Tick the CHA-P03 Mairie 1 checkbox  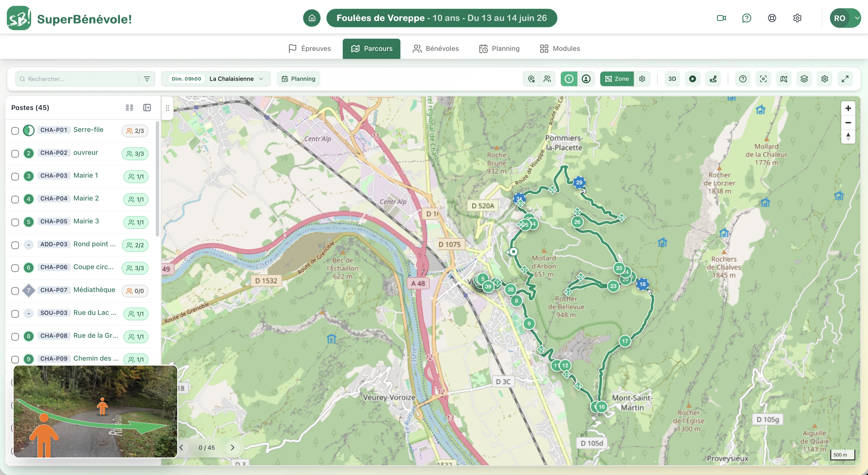[x=15, y=176]
